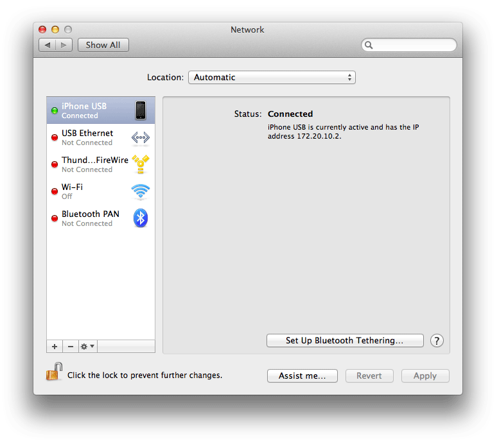Click the Bluetooth PAN icon
The width and height of the screenshot is (499, 448).
coord(141,218)
